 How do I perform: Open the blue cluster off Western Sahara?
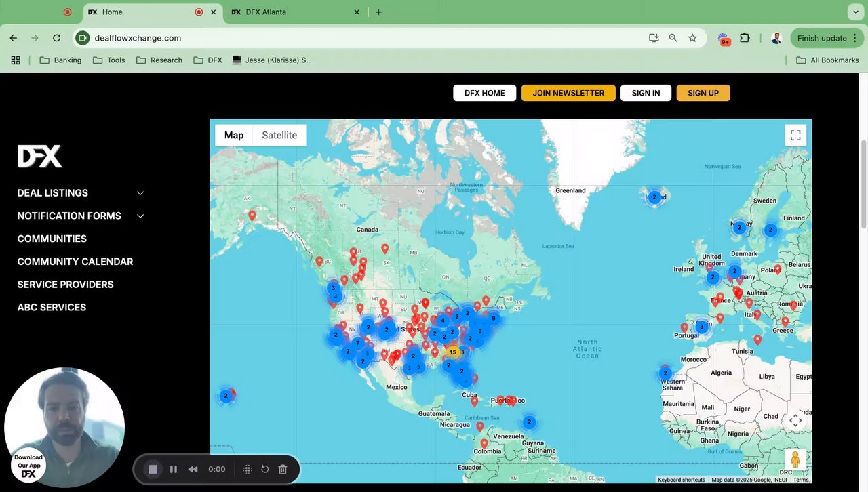[x=665, y=373]
